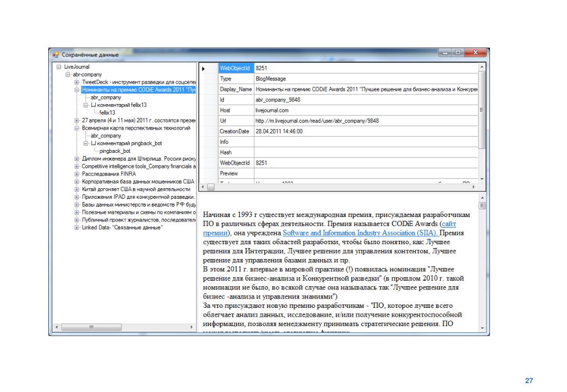
Task: Click property grid vertical scrollbar thumb
Action: coord(482,110)
